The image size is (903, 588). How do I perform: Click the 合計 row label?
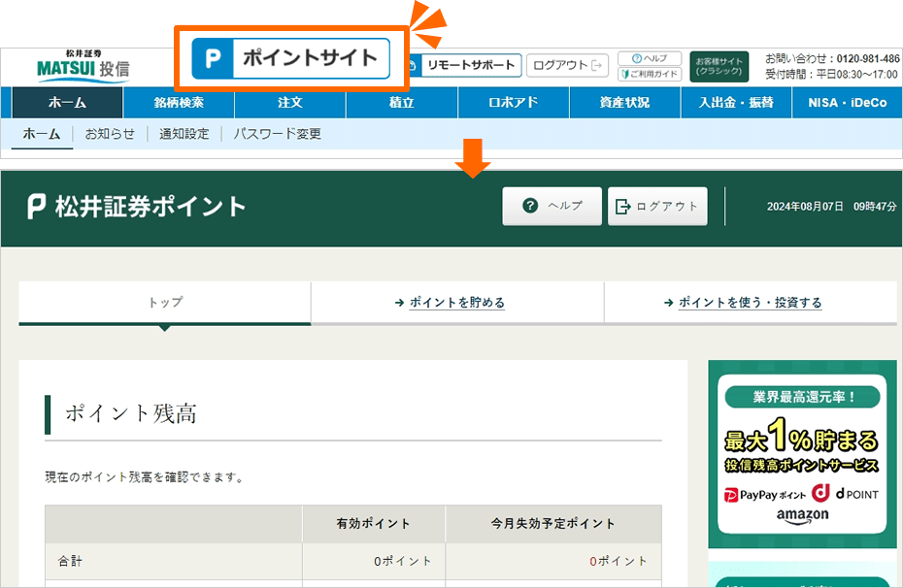click(x=70, y=561)
